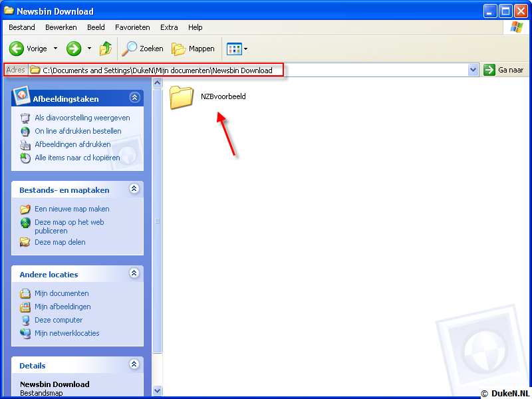Collapse the Details panel
This screenshot has height=399, width=532.
(134, 364)
